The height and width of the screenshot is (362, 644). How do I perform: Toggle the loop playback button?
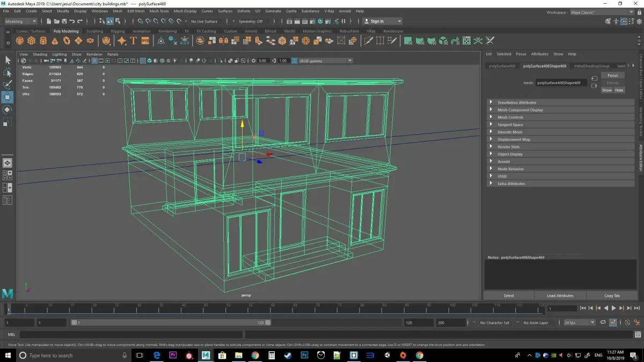(603, 323)
